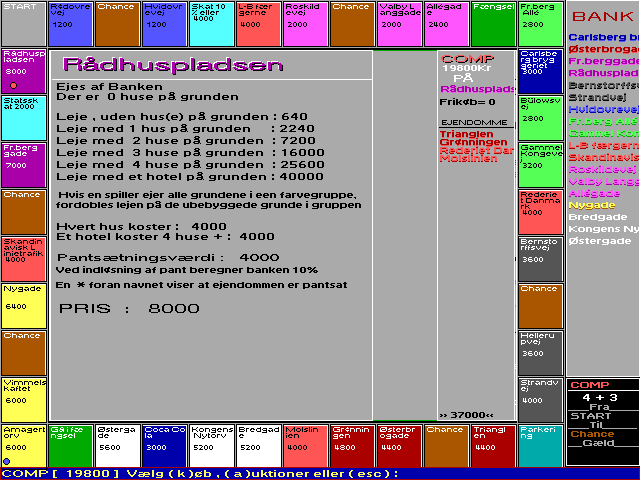Click the Skat 10% eller 4000 square
Screen dimensions: 640x480
tap(211, 24)
